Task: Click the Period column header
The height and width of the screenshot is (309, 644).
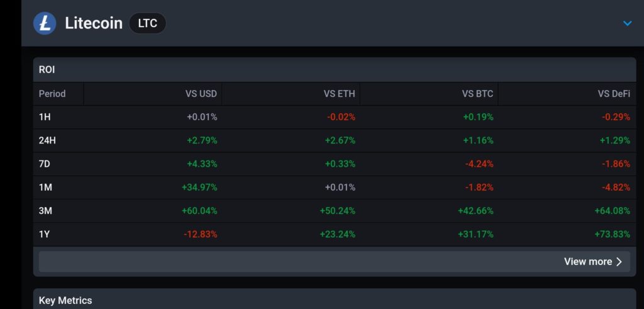Action: point(52,94)
